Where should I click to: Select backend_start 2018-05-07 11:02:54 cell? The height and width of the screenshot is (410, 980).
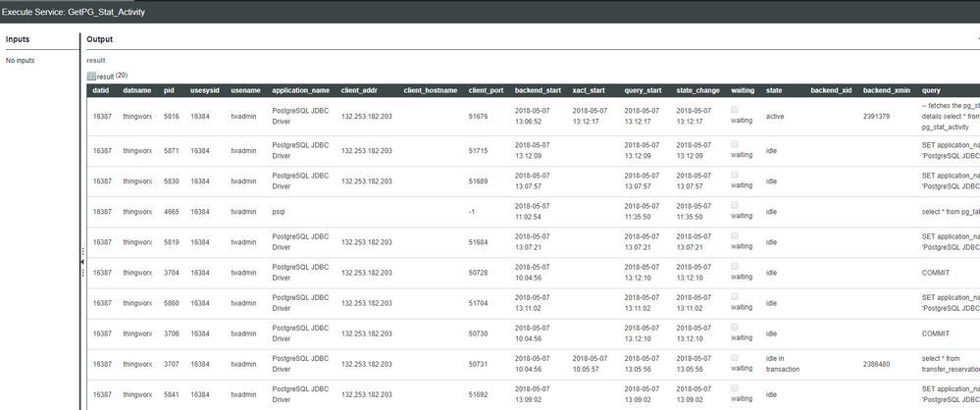[x=533, y=211]
